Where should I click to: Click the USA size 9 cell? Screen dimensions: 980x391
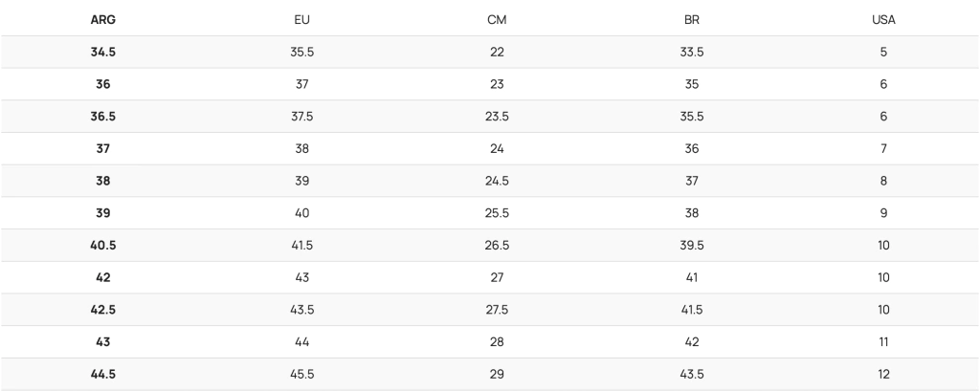[883, 213]
